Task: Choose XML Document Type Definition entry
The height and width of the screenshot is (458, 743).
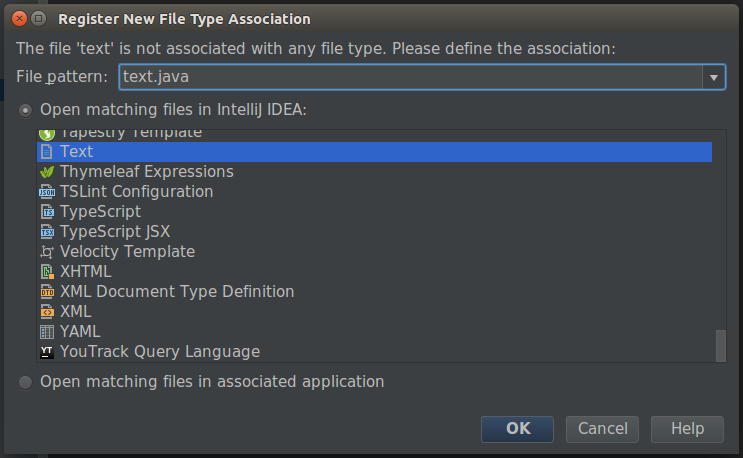Action: (x=176, y=292)
